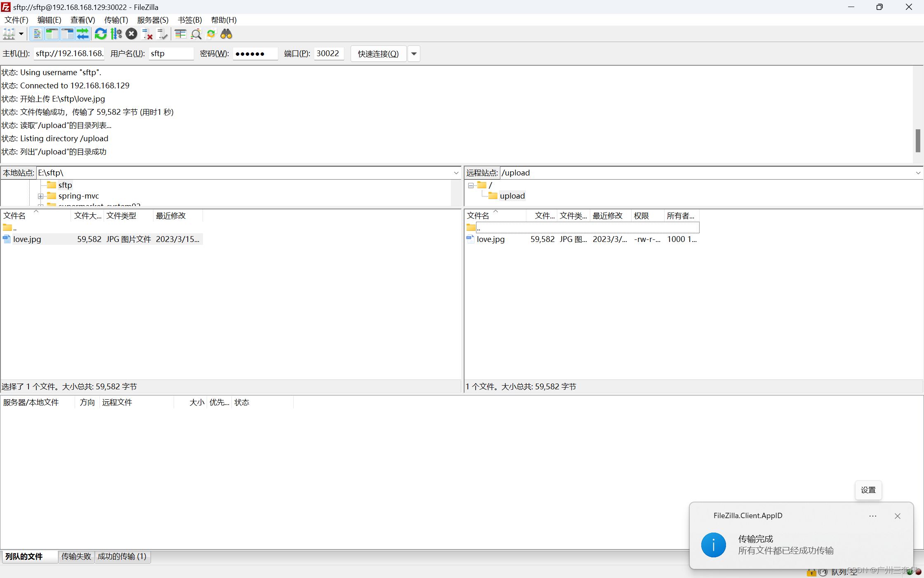
Task: Toggle the message log display
Action: tap(37, 34)
